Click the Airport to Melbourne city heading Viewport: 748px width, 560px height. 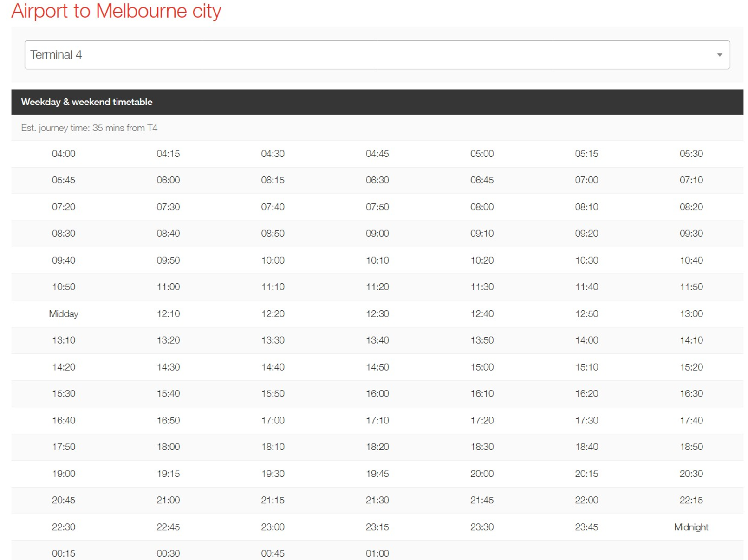pos(116,11)
